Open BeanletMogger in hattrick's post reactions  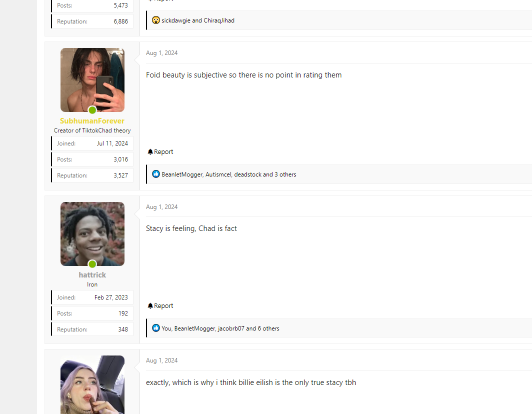(194, 328)
